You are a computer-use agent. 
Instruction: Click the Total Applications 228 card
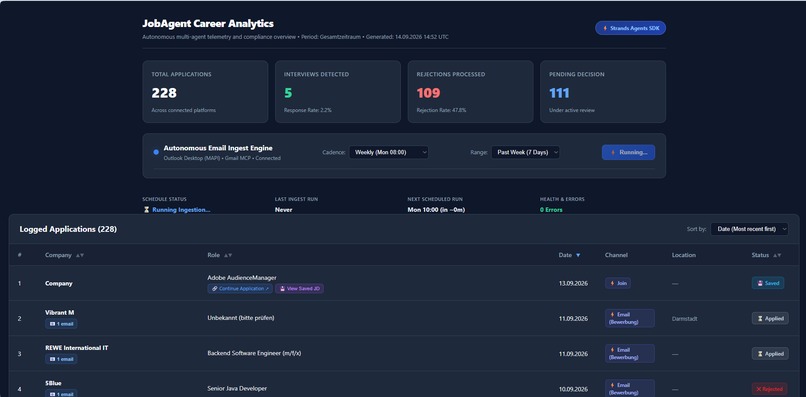pos(205,92)
